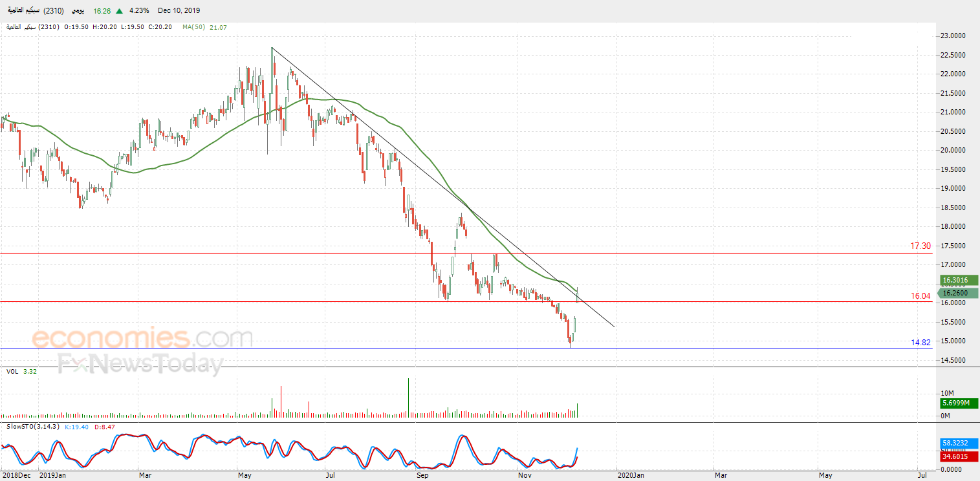This screenshot has width=980, height=481.
Task: Click the green 16.3016 moving average price tag
Action: coord(959,281)
